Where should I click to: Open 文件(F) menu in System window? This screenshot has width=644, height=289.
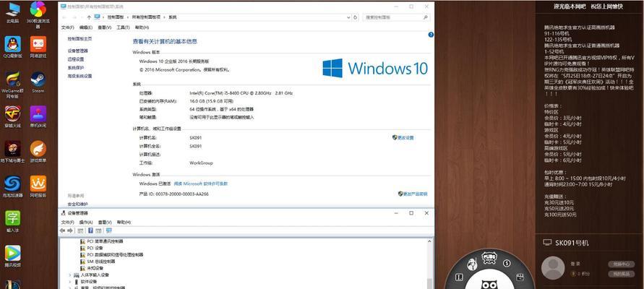tap(67, 27)
